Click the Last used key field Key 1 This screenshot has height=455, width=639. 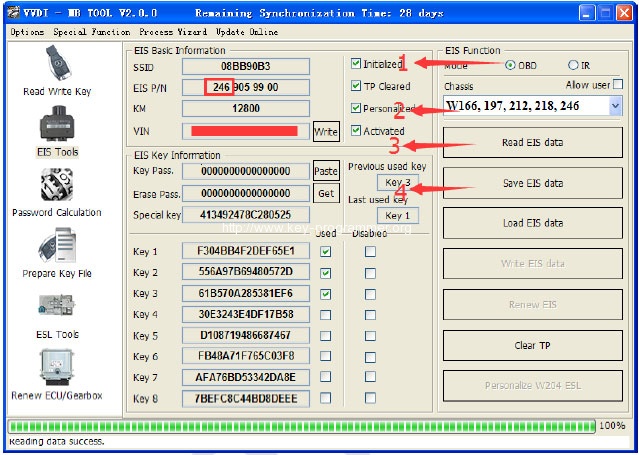[398, 216]
